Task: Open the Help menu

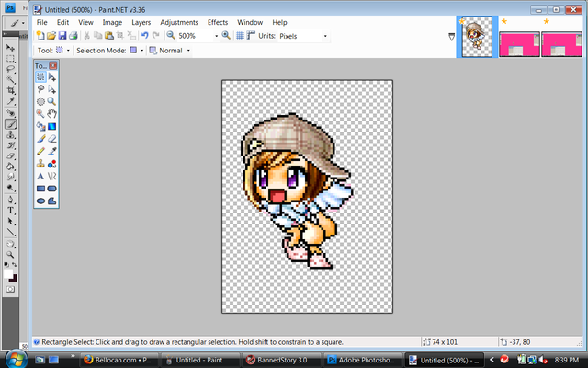Action: [279, 22]
